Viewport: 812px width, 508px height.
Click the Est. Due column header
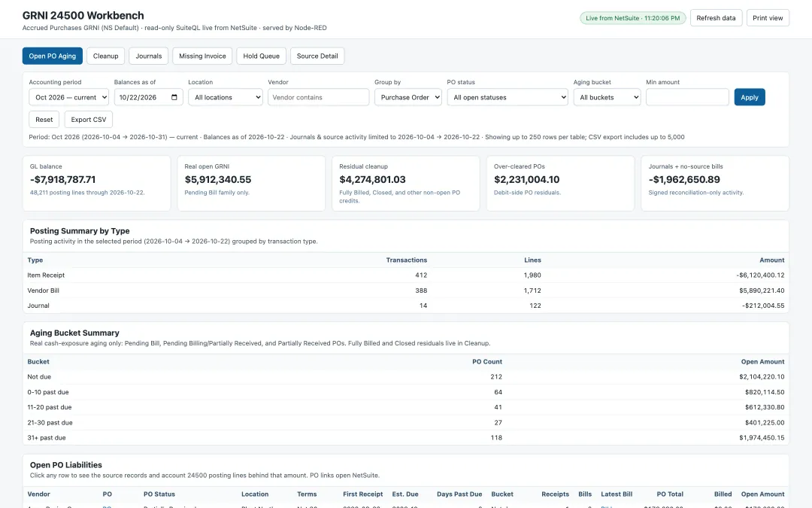tap(405, 494)
